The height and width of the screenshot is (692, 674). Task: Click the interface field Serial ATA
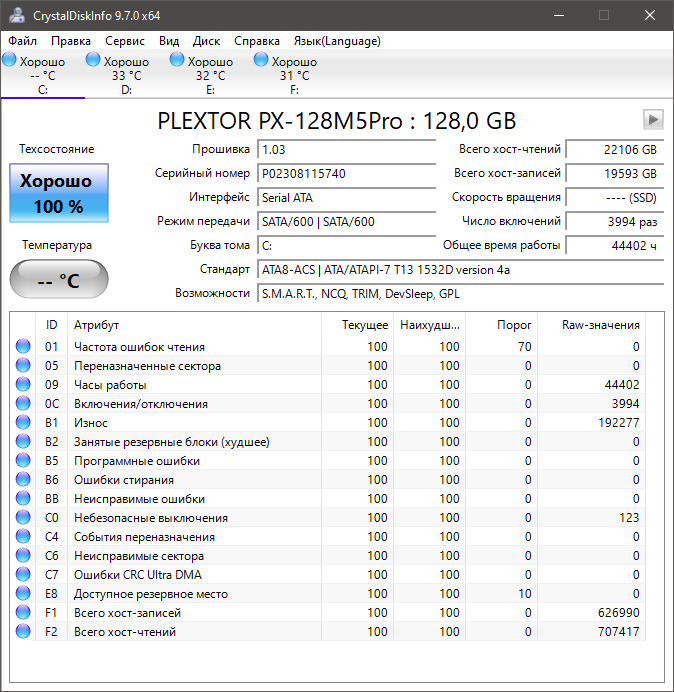[x=346, y=197]
